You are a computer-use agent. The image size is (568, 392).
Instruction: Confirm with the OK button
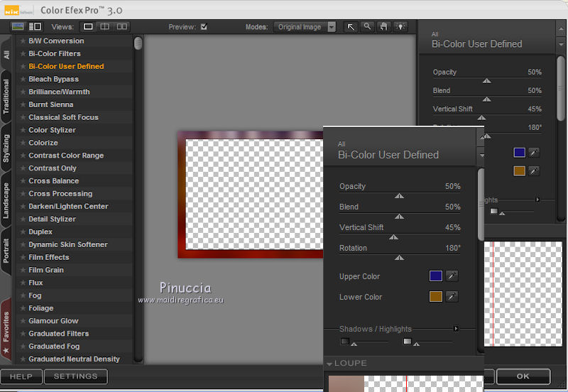pyautogui.click(x=523, y=376)
